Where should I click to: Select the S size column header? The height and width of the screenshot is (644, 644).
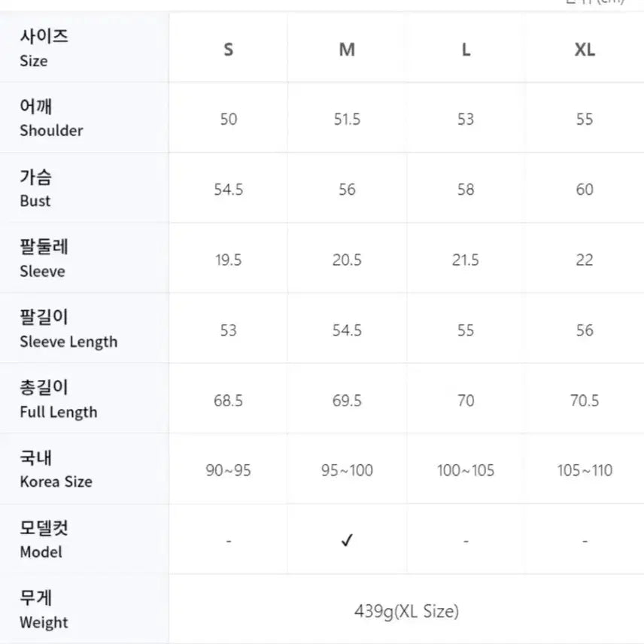(x=229, y=50)
